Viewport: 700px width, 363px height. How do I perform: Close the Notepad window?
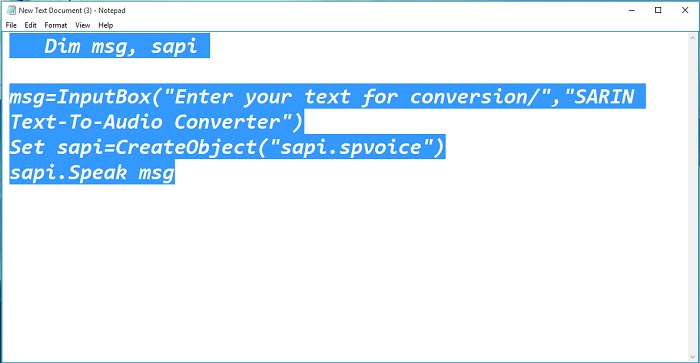click(x=685, y=10)
